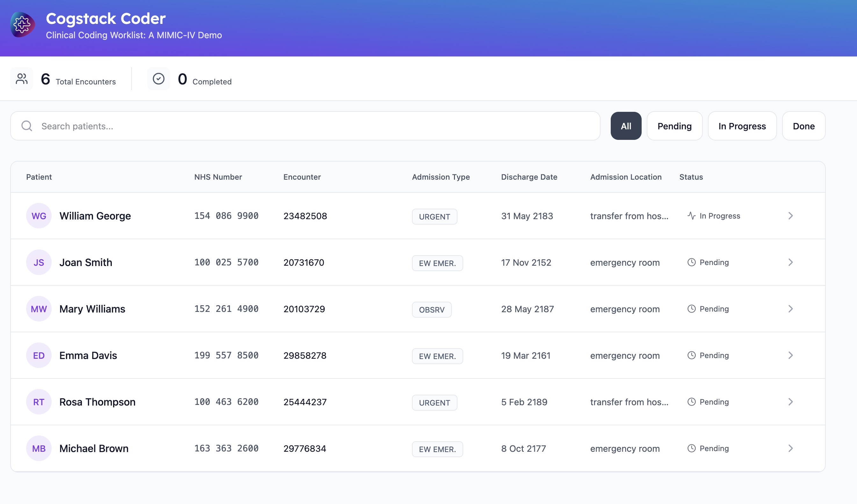Click the Discharge Date column header
Viewport: 857px width, 504px height.
click(x=529, y=177)
